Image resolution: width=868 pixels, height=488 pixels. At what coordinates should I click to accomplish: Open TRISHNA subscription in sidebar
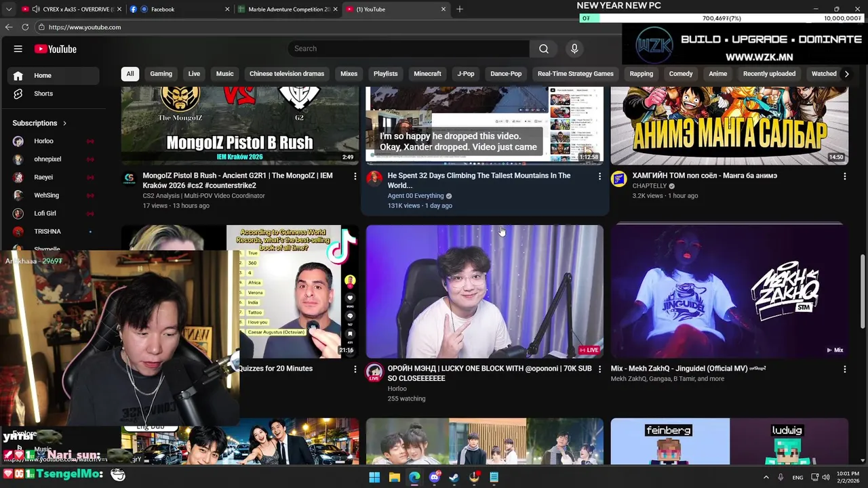tap(53, 232)
